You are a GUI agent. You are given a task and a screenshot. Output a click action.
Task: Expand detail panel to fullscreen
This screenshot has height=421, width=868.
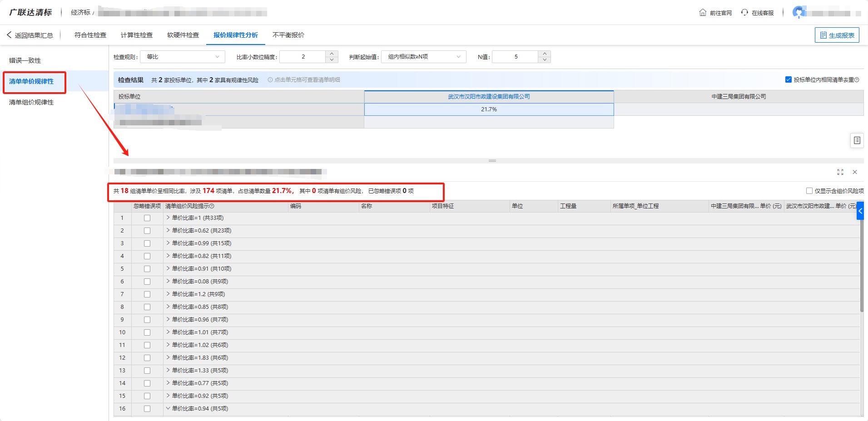pos(840,172)
